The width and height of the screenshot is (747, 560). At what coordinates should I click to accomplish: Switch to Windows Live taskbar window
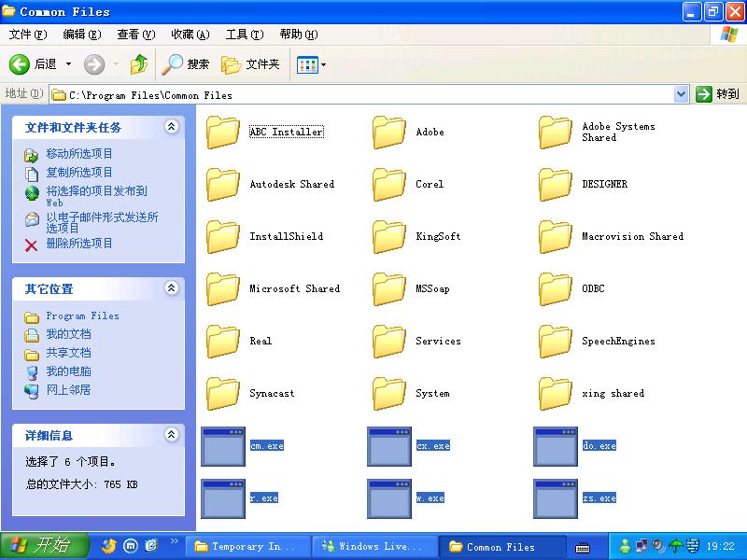click(374, 546)
